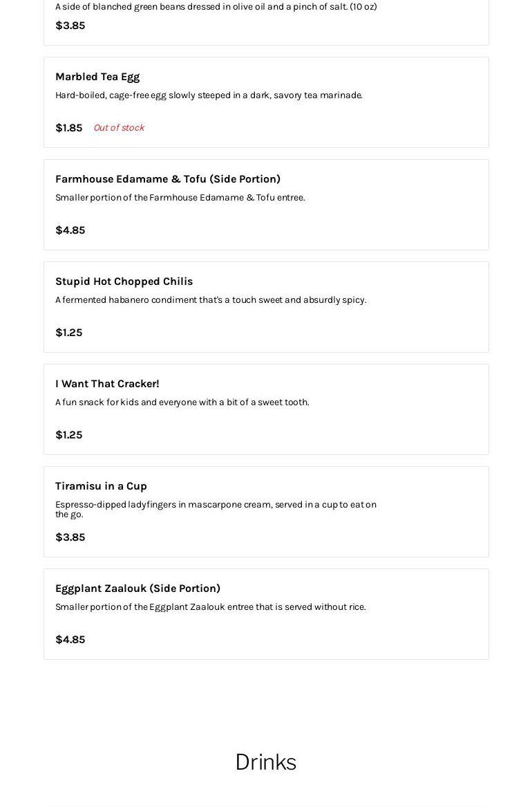Viewport: 532px width, 807px height.
Task: Click the Out of stock label
Action: pyautogui.click(x=119, y=128)
